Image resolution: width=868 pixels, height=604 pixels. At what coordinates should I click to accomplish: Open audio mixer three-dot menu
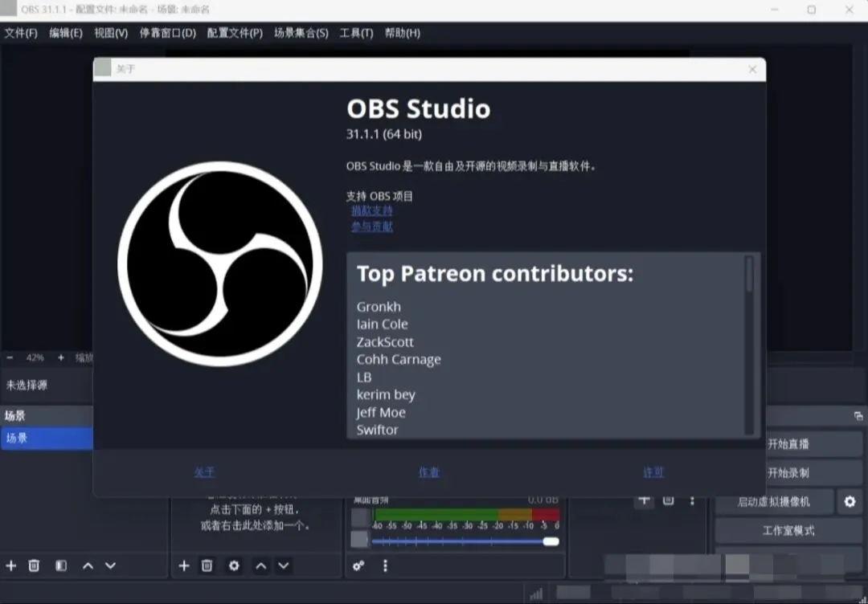click(385, 565)
